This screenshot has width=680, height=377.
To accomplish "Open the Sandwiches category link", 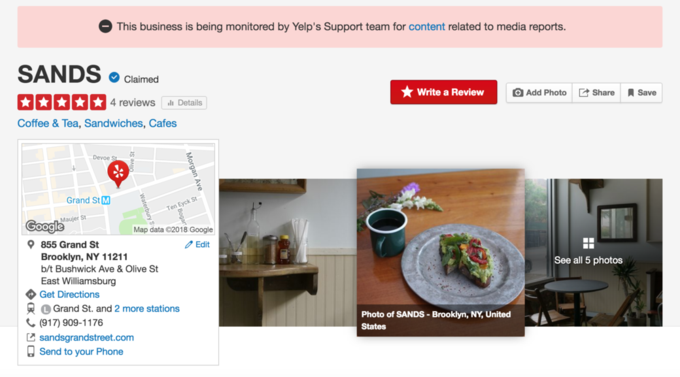I will [x=113, y=123].
